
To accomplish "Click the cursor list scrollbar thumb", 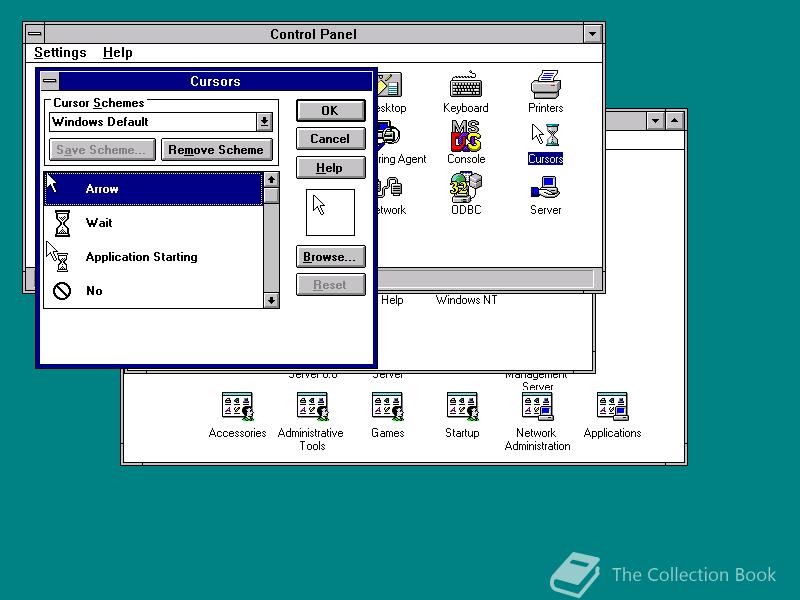I will point(271,195).
